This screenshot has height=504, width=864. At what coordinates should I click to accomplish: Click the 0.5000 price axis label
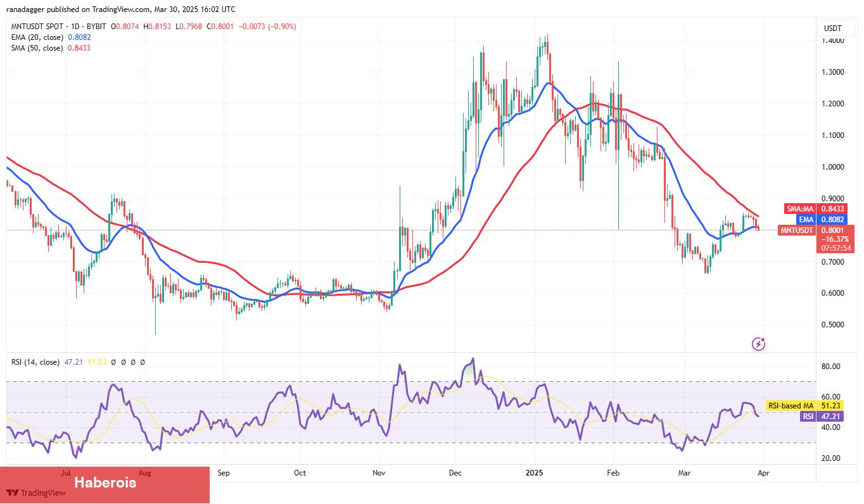834,325
